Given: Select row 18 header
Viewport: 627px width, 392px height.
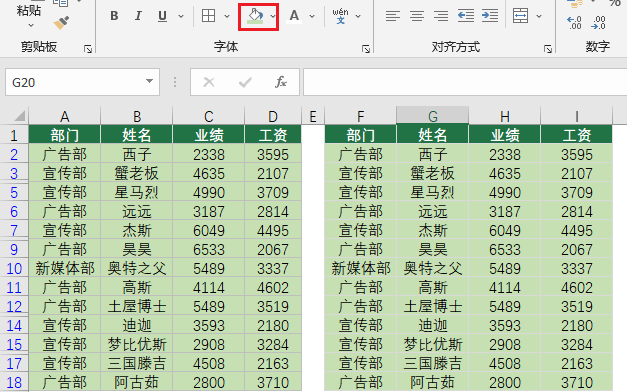Looking at the screenshot, I should point(14,382).
